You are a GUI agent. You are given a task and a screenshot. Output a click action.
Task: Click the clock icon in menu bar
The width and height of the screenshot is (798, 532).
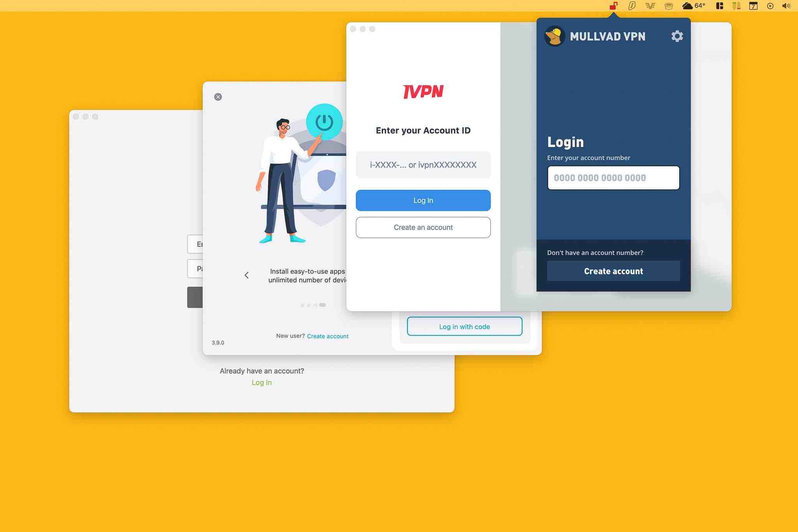(770, 6)
